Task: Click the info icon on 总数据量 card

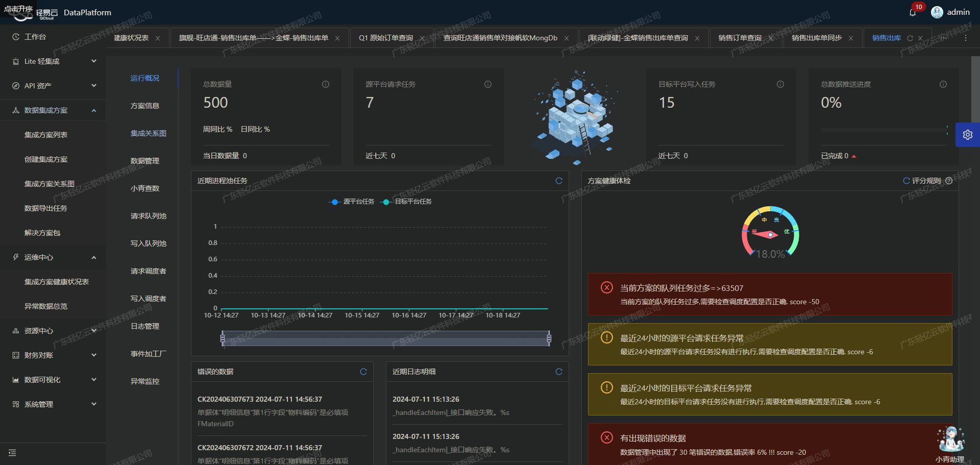Action: 326,84
